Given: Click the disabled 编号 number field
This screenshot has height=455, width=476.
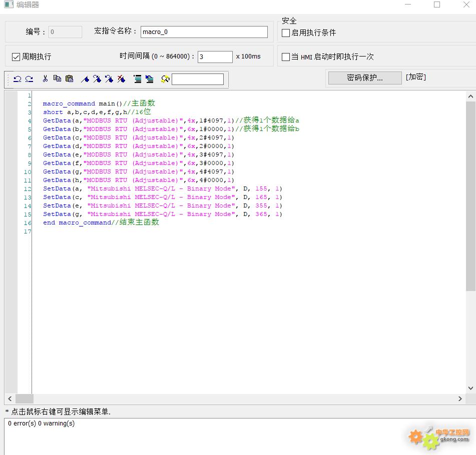Looking at the screenshot, I should (x=65, y=32).
